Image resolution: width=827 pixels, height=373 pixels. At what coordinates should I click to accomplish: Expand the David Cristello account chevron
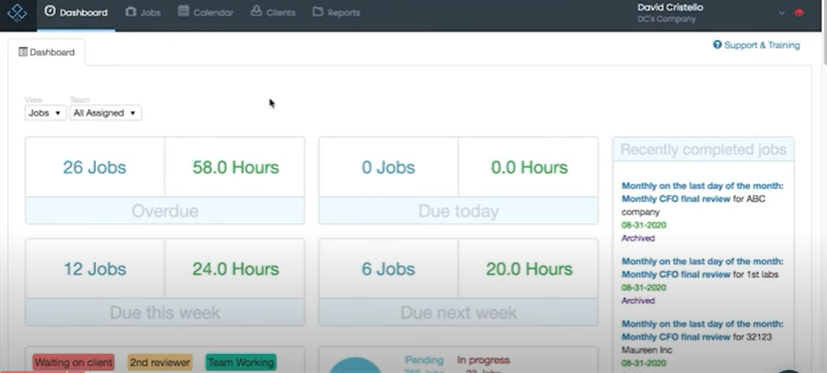click(782, 13)
